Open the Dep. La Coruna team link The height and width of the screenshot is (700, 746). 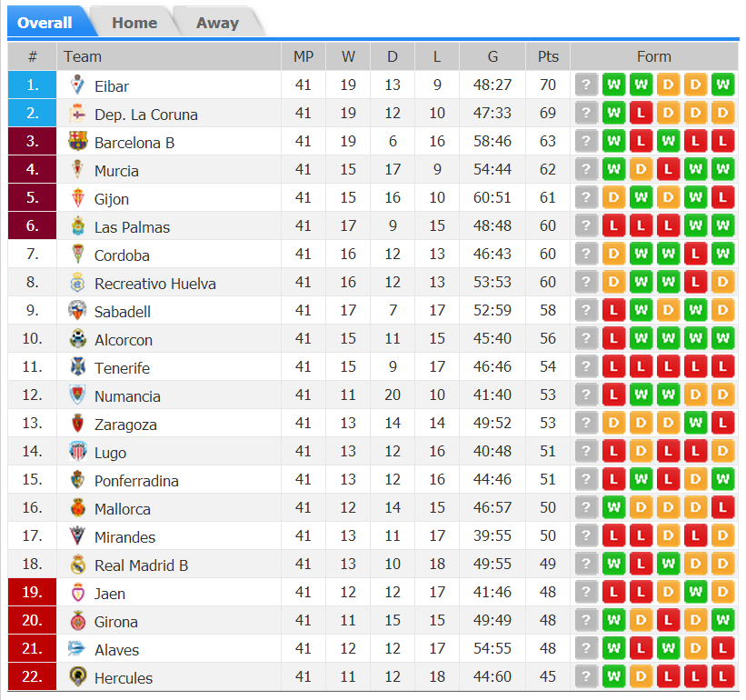(x=145, y=115)
